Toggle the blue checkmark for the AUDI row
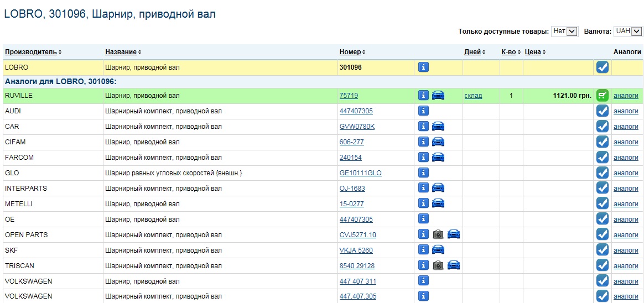Screen dimensions: 644x303 pos(603,111)
